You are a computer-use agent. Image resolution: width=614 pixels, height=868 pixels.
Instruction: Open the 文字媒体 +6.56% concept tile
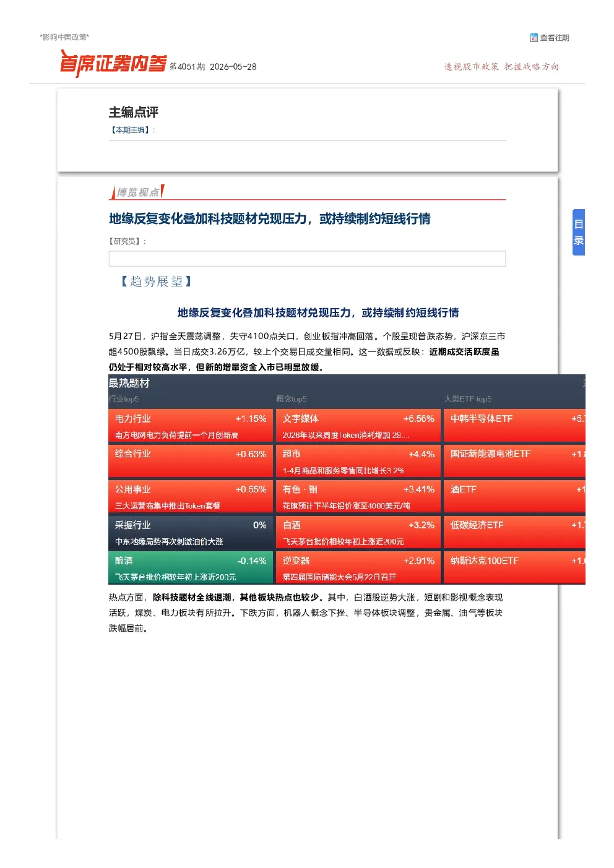tap(358, 426)
